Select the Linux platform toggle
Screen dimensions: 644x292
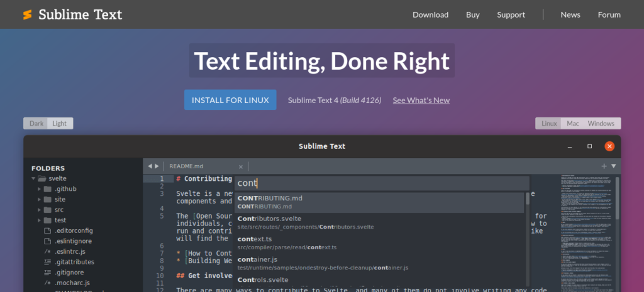[x=548, y=124]
